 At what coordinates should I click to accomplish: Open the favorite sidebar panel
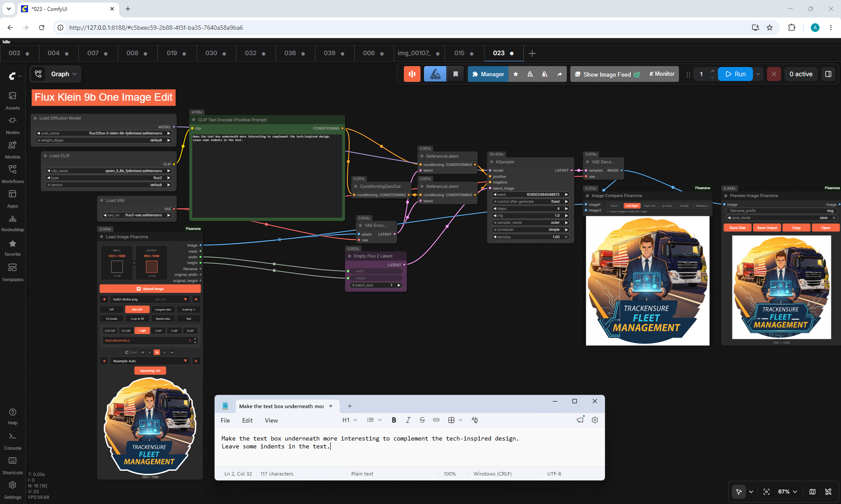coord(12,247)
